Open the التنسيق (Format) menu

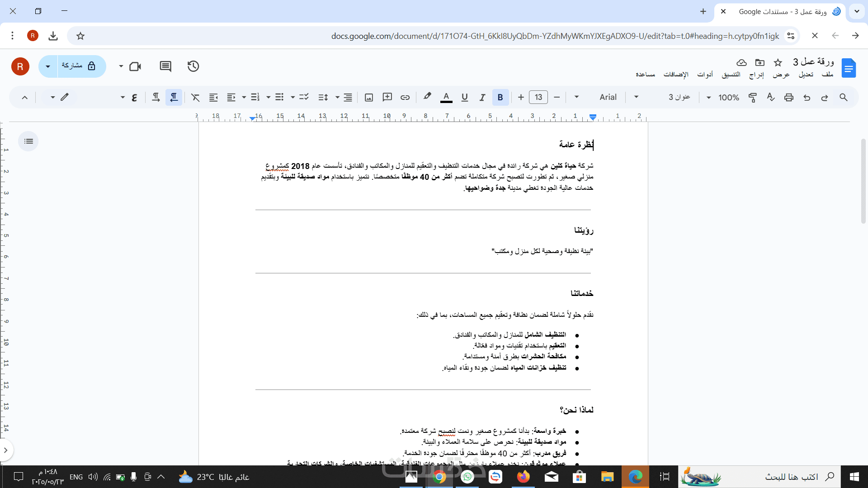[x=731, y=75]
